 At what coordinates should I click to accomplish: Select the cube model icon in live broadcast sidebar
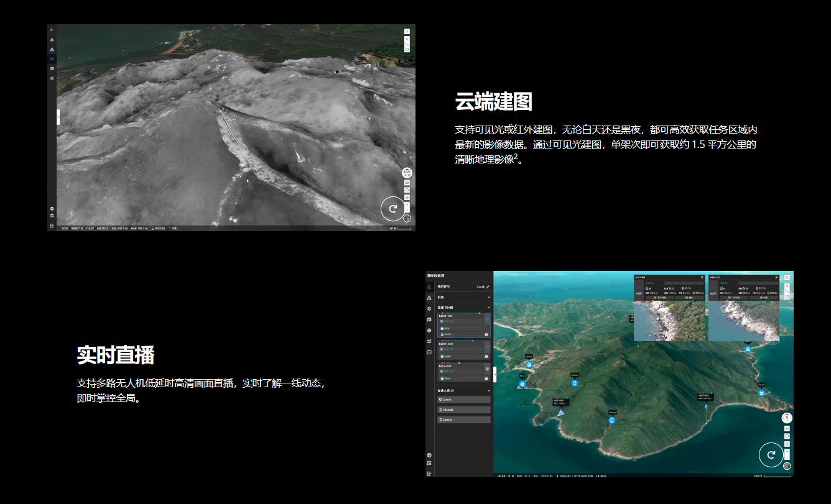point(429,330)
